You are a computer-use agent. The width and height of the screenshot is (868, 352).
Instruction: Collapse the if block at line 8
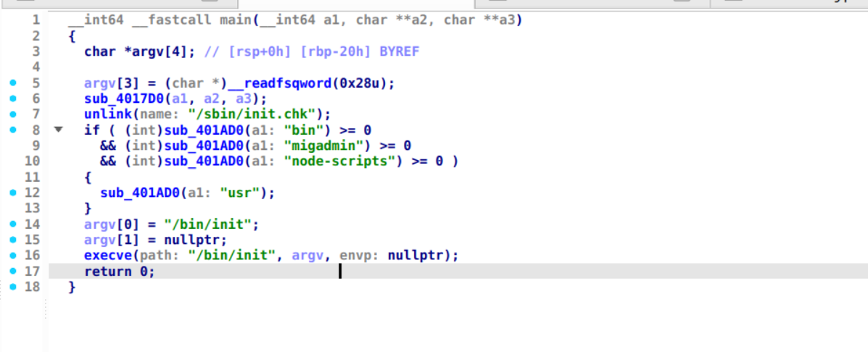click(58, 130)
